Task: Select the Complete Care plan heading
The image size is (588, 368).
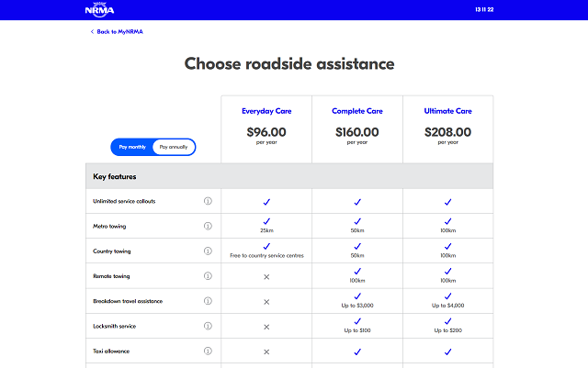Action: 357,111
